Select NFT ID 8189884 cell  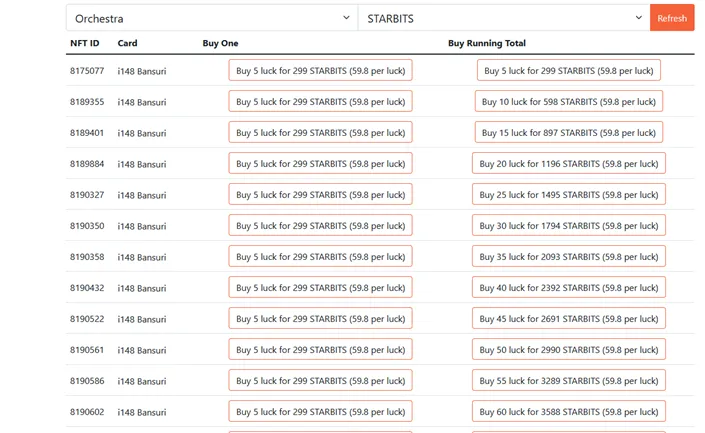pos(87,164)
